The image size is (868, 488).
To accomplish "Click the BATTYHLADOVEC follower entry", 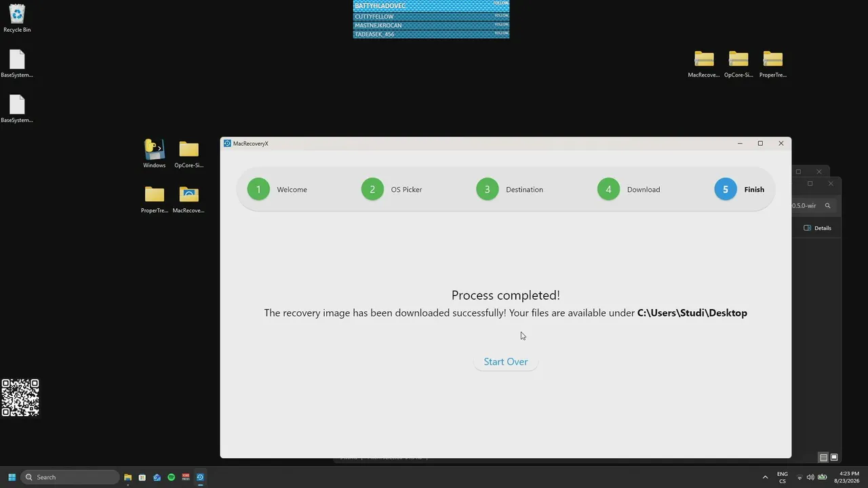I will coord(431,5).
